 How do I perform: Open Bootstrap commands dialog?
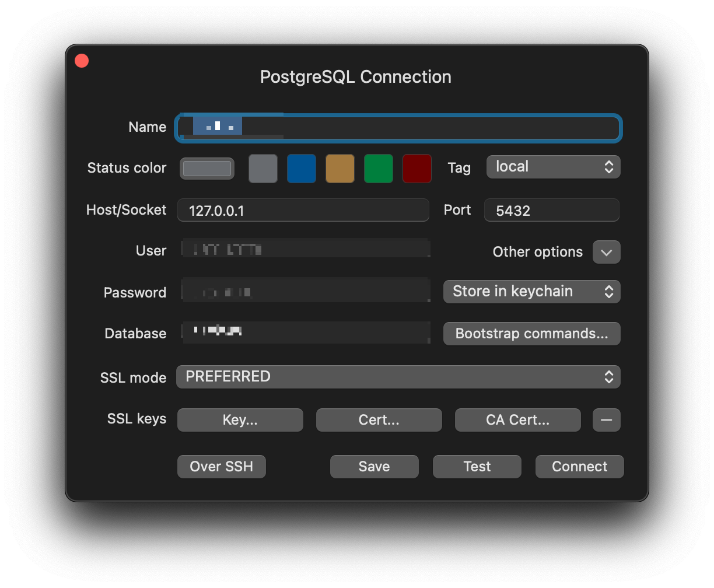click(532, 334)
